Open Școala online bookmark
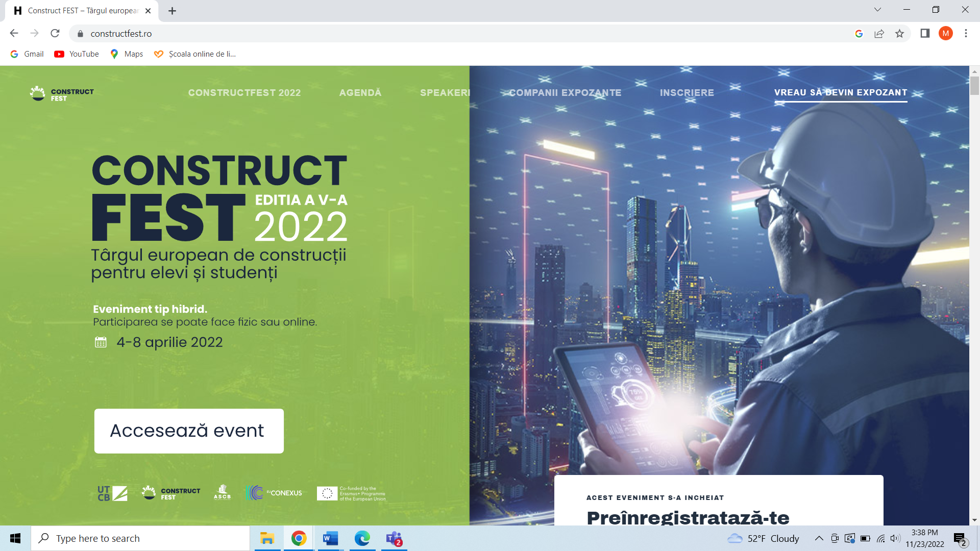 pyautogui.click(x=195, y=54)
